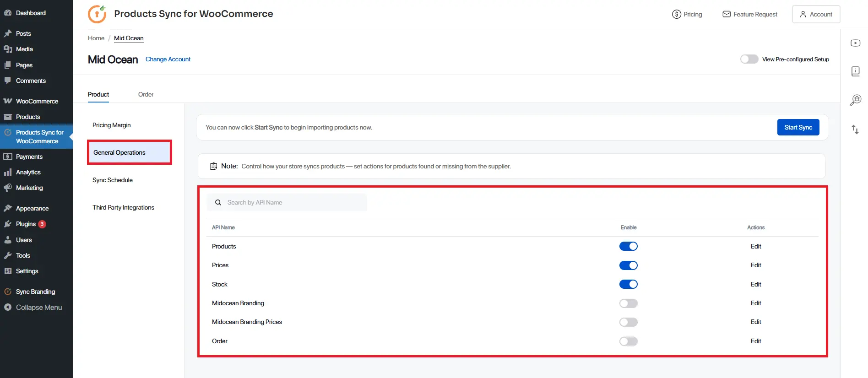Click the Actions column header
Viewport: 868px width, 378px height.
tap(756, 227)
